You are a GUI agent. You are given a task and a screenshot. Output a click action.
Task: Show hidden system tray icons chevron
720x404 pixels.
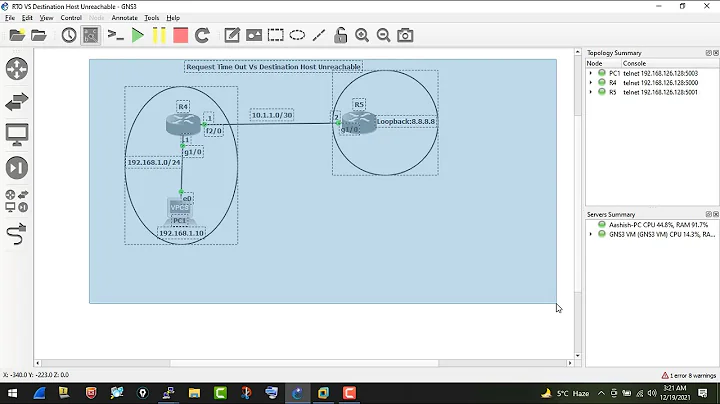pos(601,393)
